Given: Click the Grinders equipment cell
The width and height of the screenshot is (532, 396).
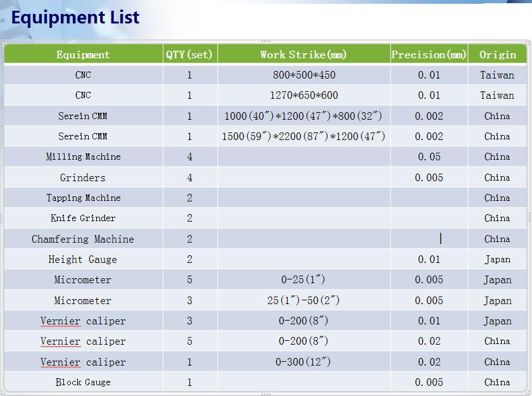Looking at the screenshot, I should click(x=84, y=177).
